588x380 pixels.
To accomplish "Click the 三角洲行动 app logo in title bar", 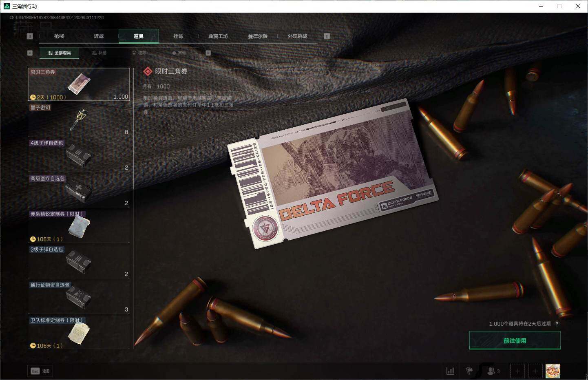I will (x=7, y=6).
